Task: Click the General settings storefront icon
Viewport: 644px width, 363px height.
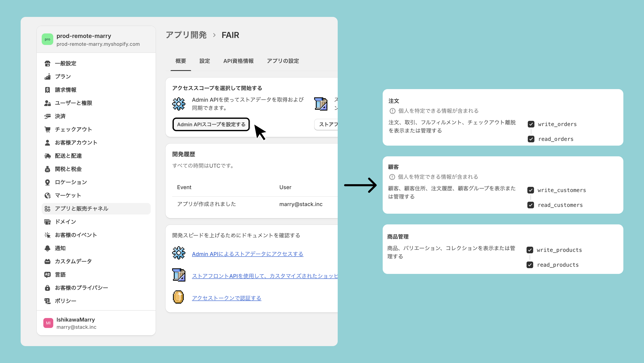Action: pyautogui.click(x=47, y=64)
